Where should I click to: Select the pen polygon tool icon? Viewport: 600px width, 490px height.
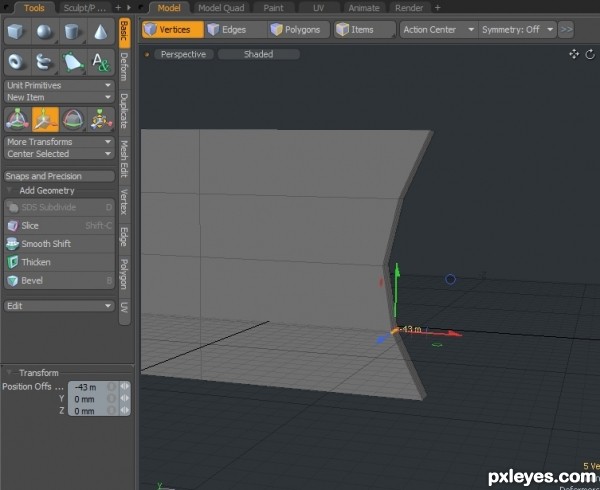tap(72, 62)
